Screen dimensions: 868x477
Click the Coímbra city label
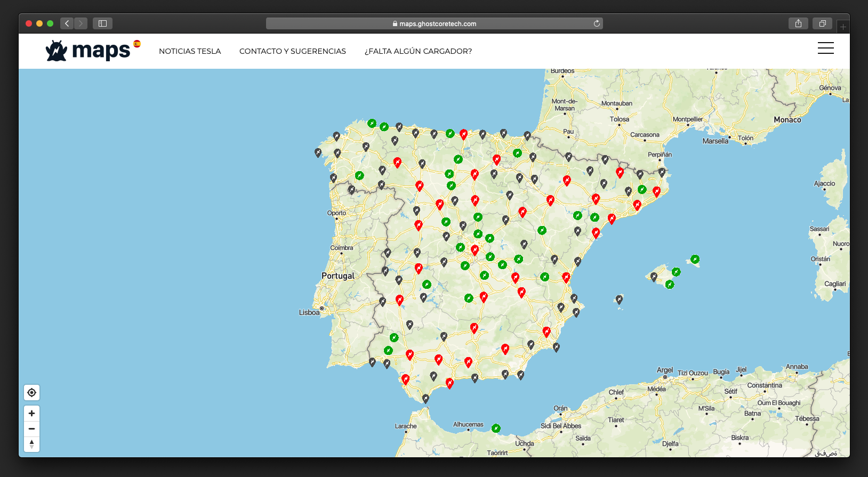click(342, 248)
